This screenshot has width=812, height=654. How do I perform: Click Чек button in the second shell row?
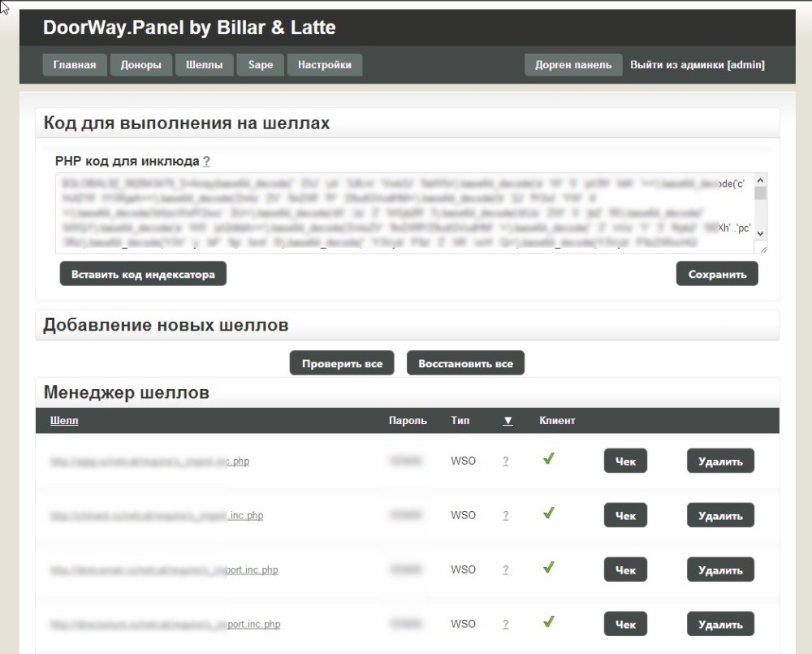coord(624,515)
